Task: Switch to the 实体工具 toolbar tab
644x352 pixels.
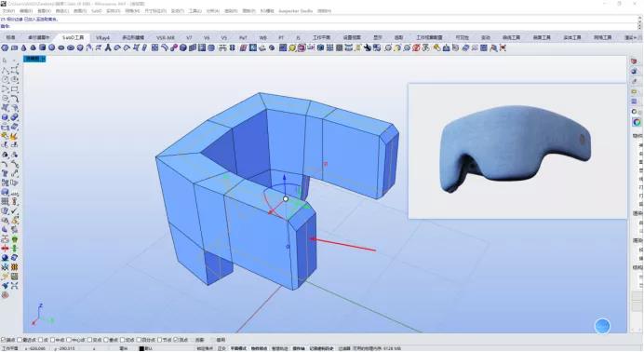Action: pos(571,37)
